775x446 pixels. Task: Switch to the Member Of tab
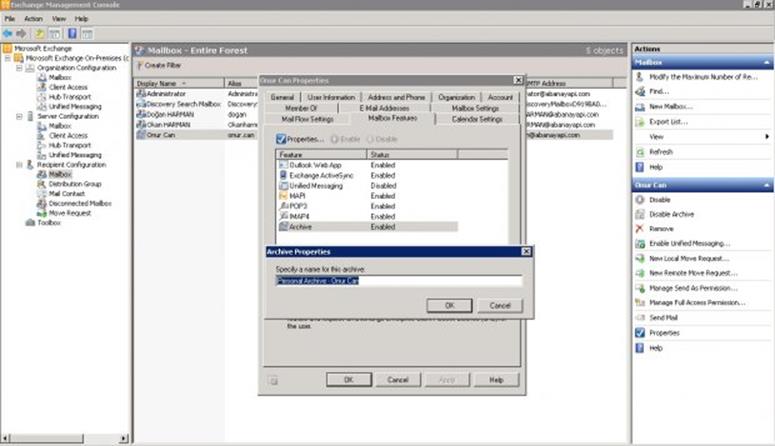[x=301, y=108]
